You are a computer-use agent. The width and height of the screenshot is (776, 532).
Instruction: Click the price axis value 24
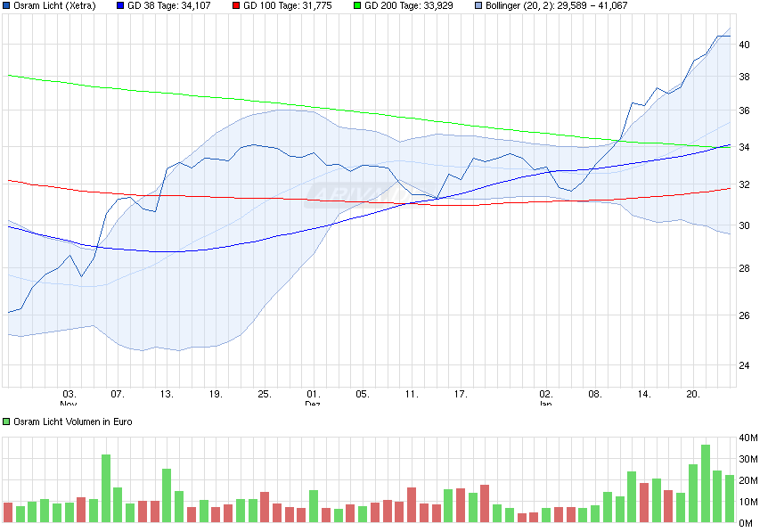(744, 365)
